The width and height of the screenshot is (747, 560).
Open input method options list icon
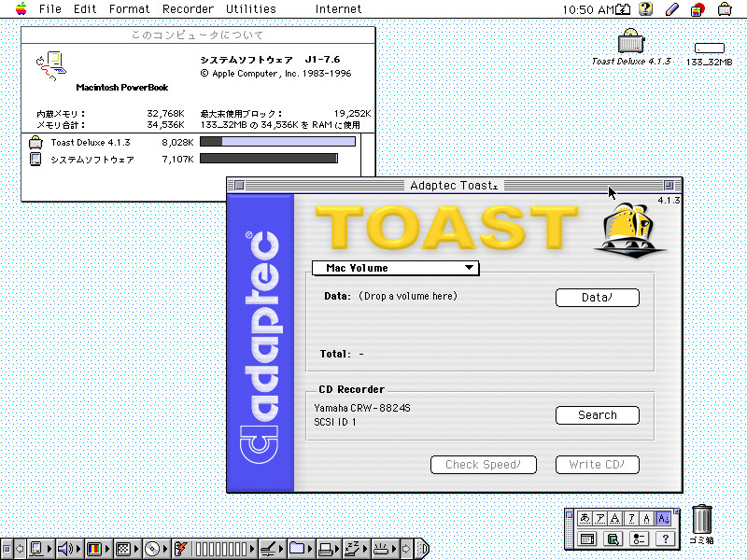640,539
